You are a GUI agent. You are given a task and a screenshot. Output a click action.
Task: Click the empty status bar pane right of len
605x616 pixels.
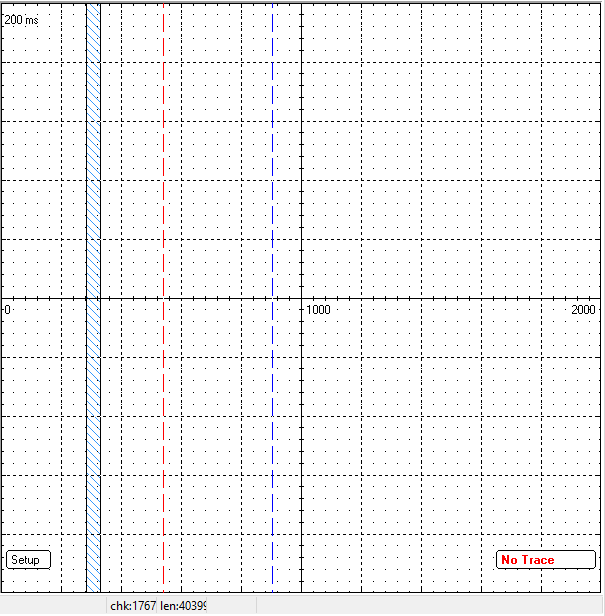(x=232, y=606)
